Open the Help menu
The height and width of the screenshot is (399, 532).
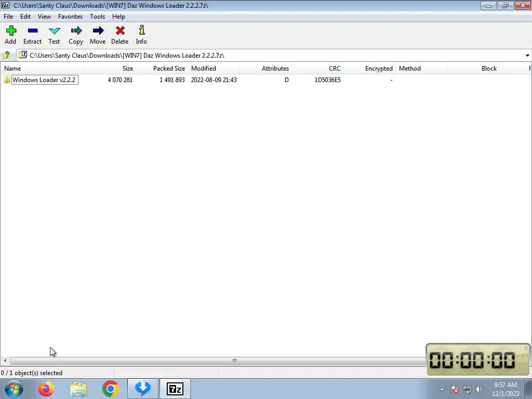coord(119,16)
